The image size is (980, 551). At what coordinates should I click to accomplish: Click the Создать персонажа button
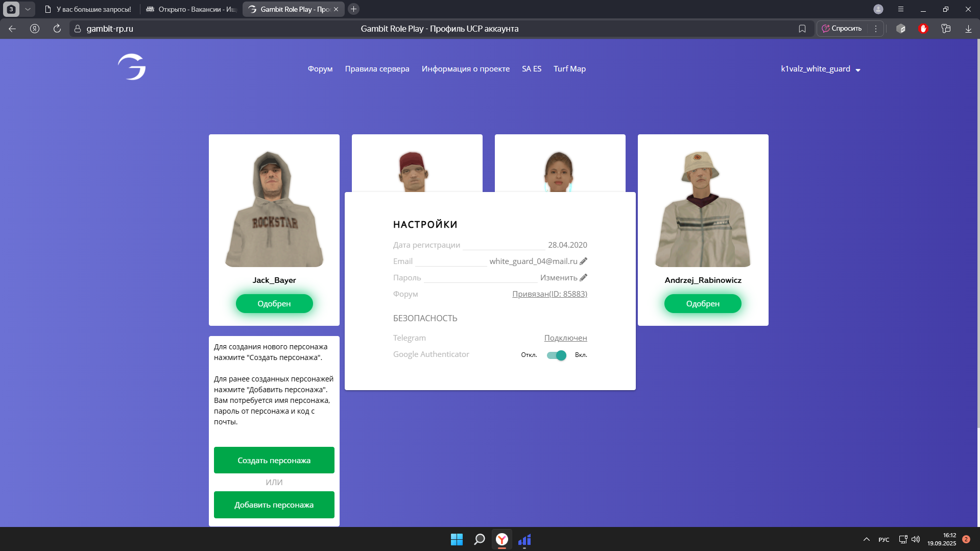coord(274,460)
